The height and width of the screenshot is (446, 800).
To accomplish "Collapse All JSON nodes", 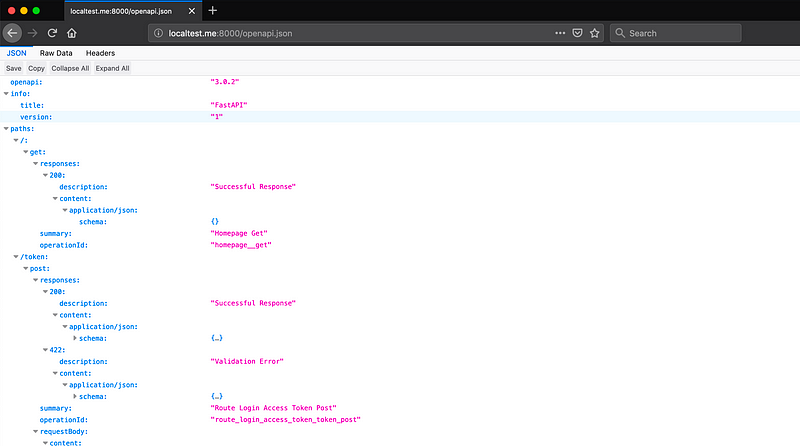I will coord(70,68).
